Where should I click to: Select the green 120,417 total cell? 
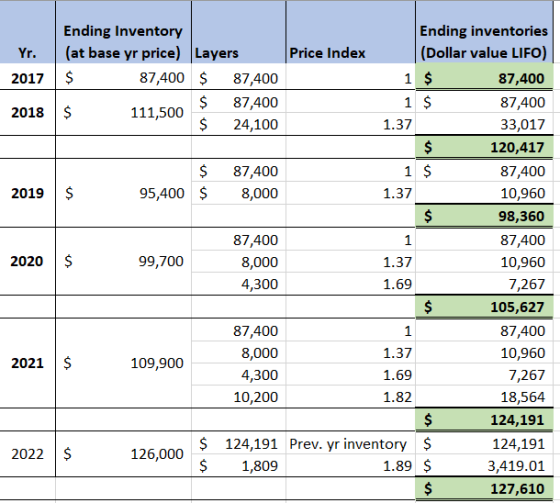coord(484,147)
